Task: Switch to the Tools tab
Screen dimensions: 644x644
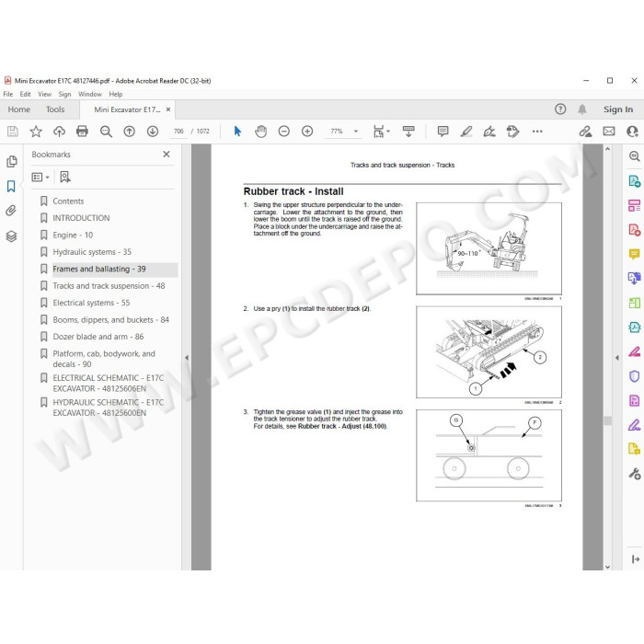Action: [x=55, y=109]
